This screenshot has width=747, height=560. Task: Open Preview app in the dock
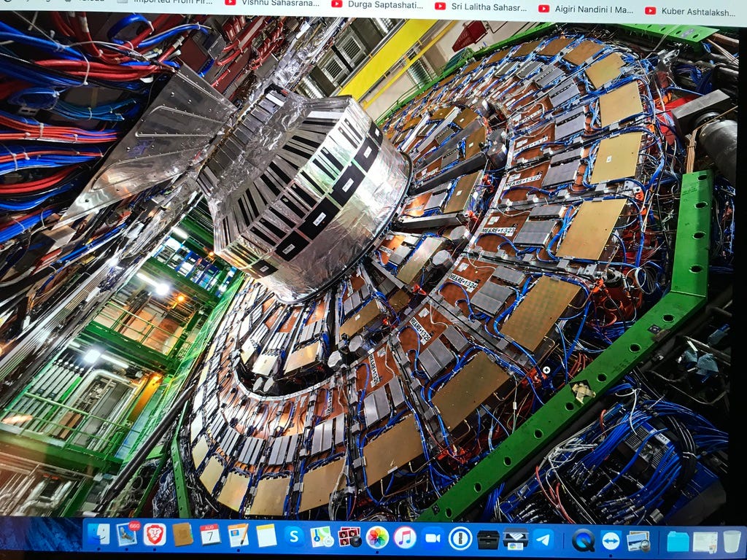pyautogui.click(x=638, y=542)
